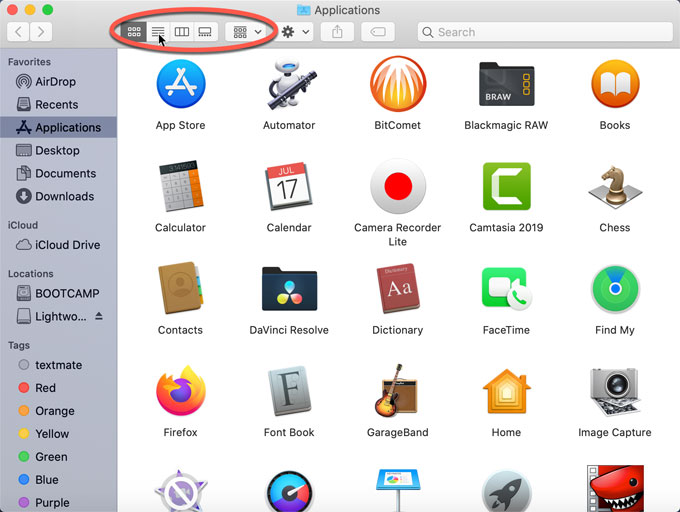Expand the gear action menu
680x512 pixels.
296,32
